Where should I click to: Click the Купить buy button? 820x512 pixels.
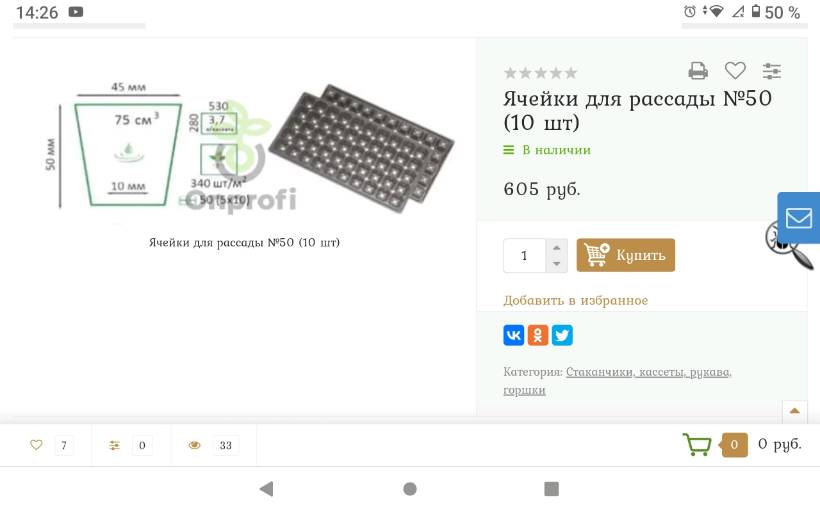625,255
